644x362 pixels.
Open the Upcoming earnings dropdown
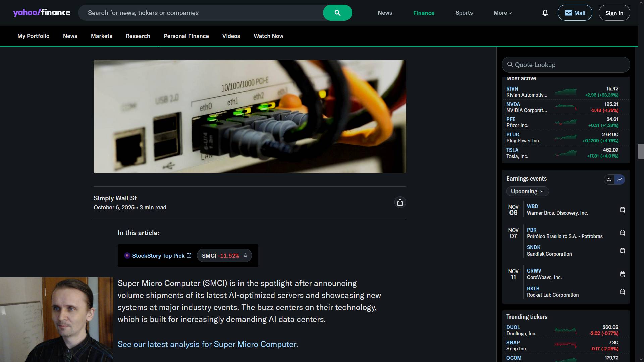tap(527, 191)
